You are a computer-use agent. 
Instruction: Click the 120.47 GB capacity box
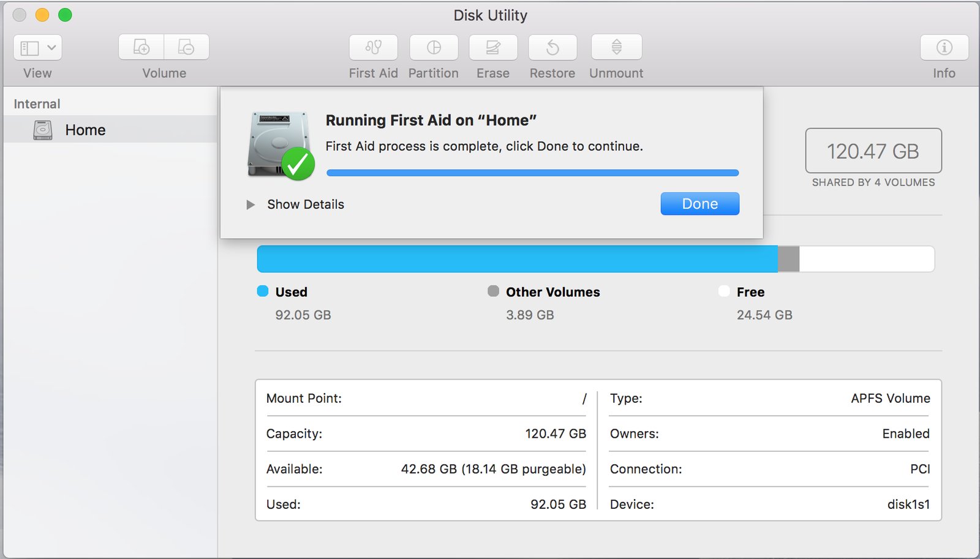(x=873, y=151)
